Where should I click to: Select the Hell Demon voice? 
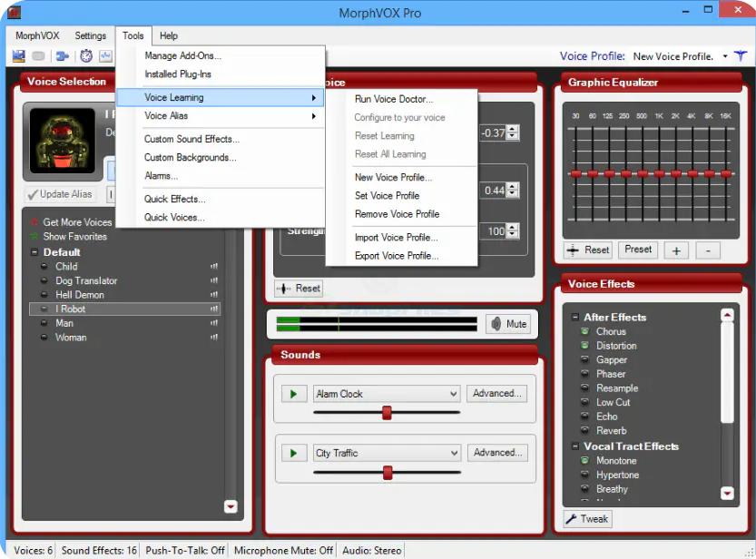(x=80, y=295)
